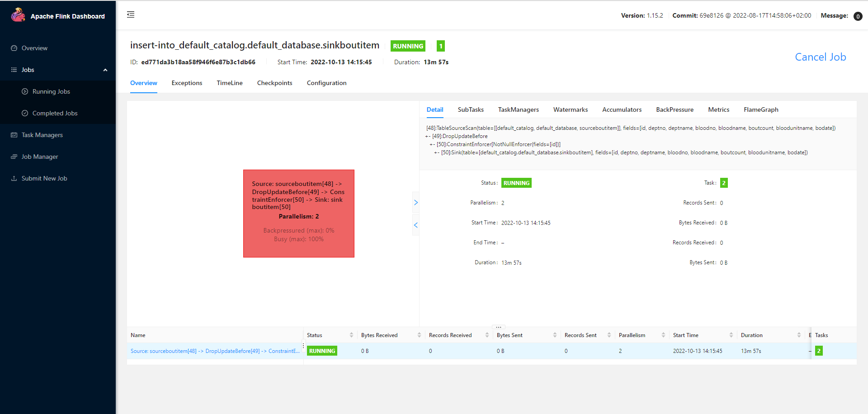This screenshot has height=414, width=868.
Task: Collapse the sidebar with the menu fold icon
Action: 131,14
